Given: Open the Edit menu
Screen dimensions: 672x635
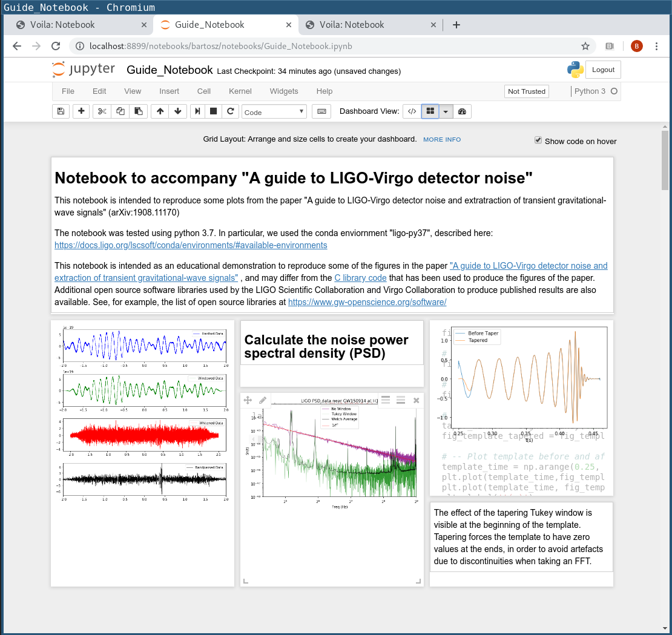Looking at the screenshot, I should coord(99,91).
